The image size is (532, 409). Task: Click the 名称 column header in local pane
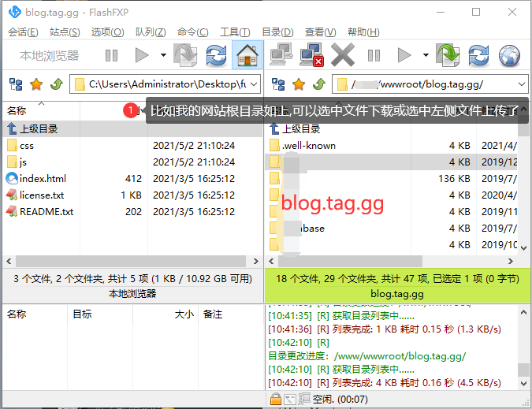tap(17, 111)
